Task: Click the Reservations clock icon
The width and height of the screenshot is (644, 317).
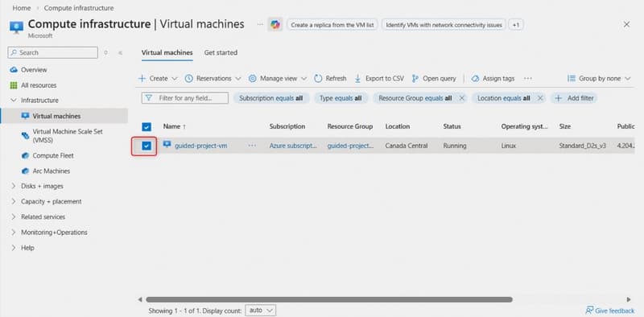Action: (x=189, y=78)
